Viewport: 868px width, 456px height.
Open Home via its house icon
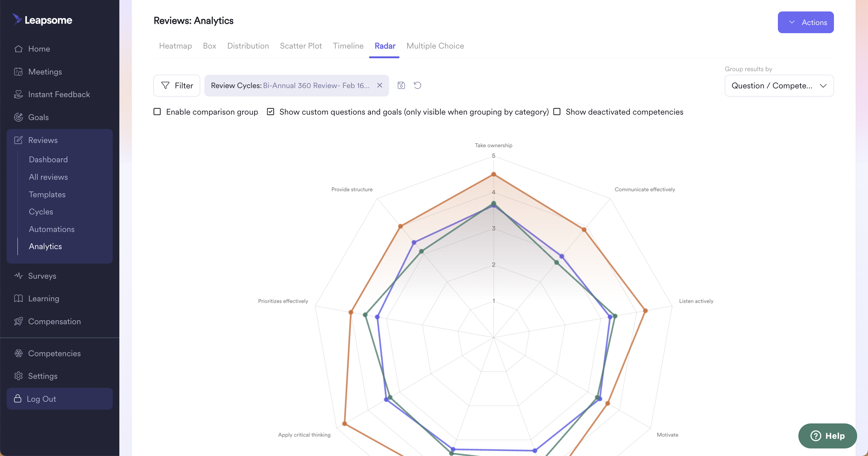[18, 49]
